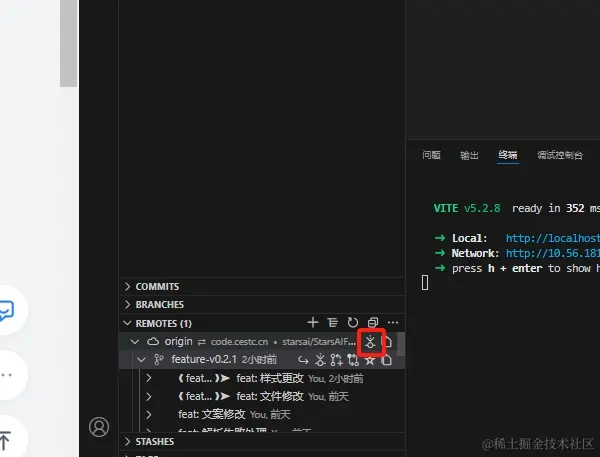Select commit 'feat: 文件修改' row

tap(263, 396)
